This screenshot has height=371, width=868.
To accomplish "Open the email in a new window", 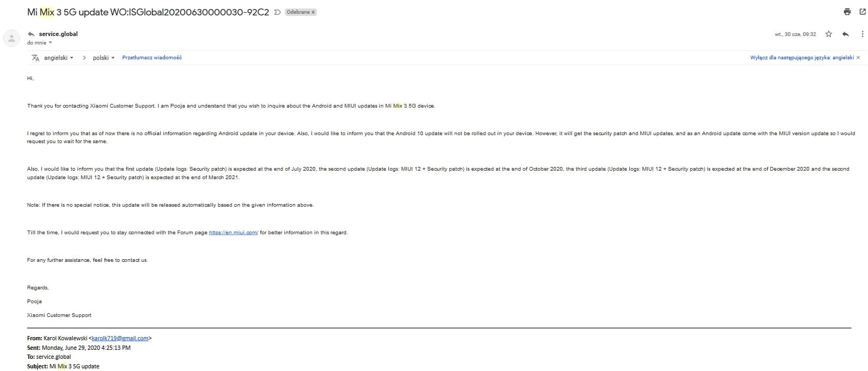I will [862, 12].
